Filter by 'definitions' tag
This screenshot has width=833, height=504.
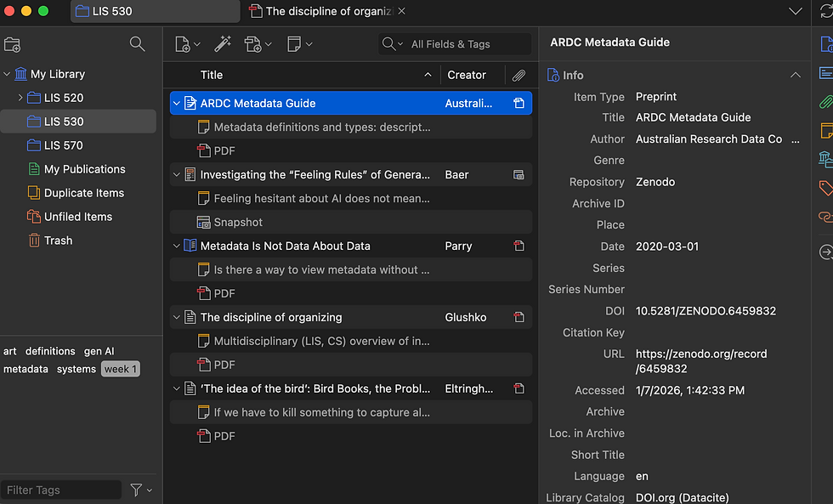pos(50,351)
